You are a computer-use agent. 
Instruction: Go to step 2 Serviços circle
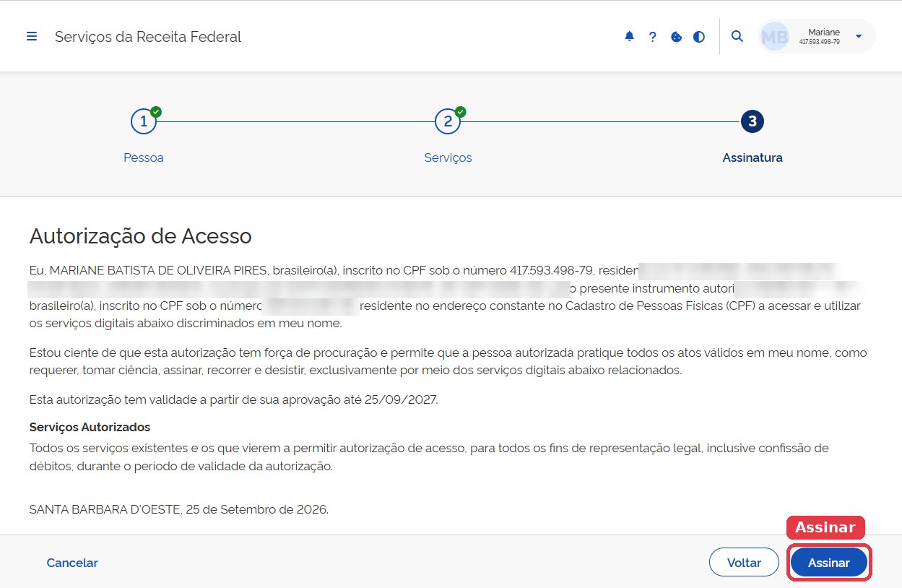click(448, 121)
